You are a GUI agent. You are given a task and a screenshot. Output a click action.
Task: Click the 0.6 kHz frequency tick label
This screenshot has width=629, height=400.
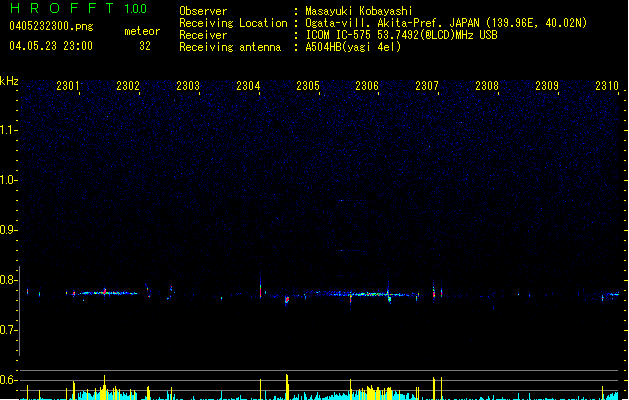coord(8,380)
